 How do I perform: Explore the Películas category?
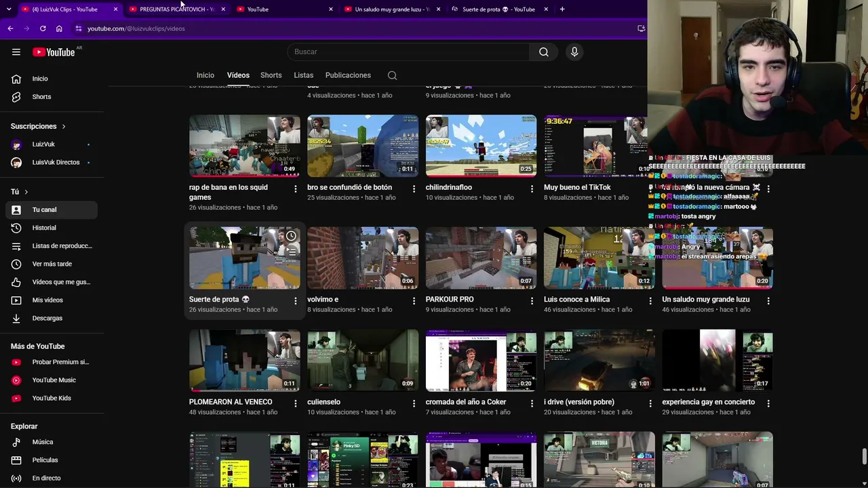point(52,460)
